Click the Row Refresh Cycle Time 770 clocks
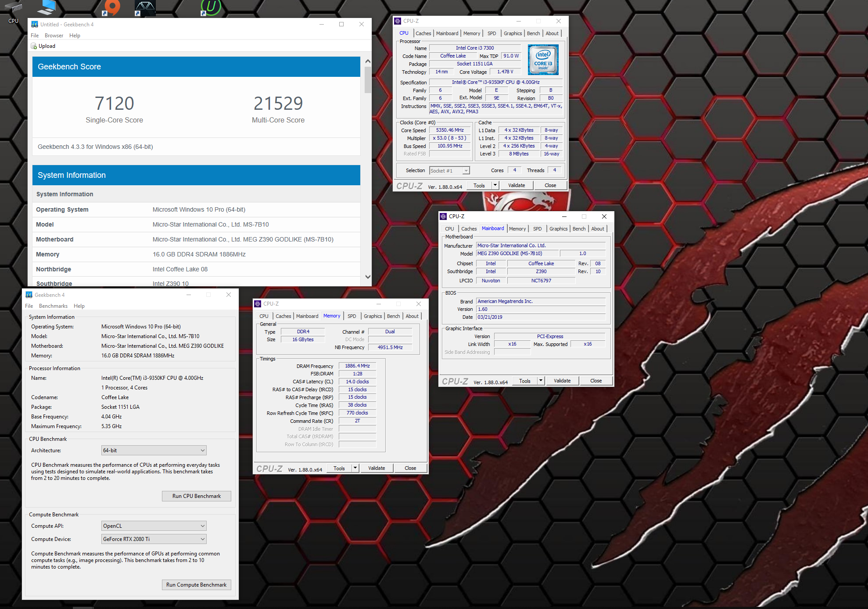Image resolution: width=868 pixels, height=609 pixels. pyautogui.click(x=357, y=413)
